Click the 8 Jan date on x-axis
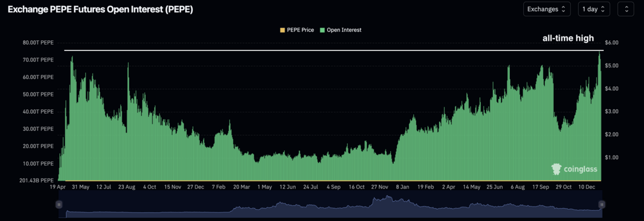Viewport: 644px width, 221px height. pyautogui.click(x=403, y=187)
